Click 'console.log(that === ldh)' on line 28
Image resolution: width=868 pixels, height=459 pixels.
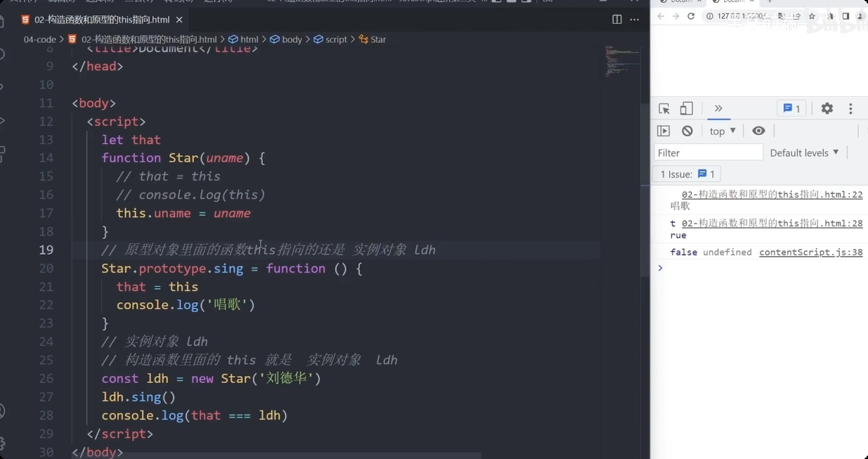pyautogui.click(x=195, y=415)
